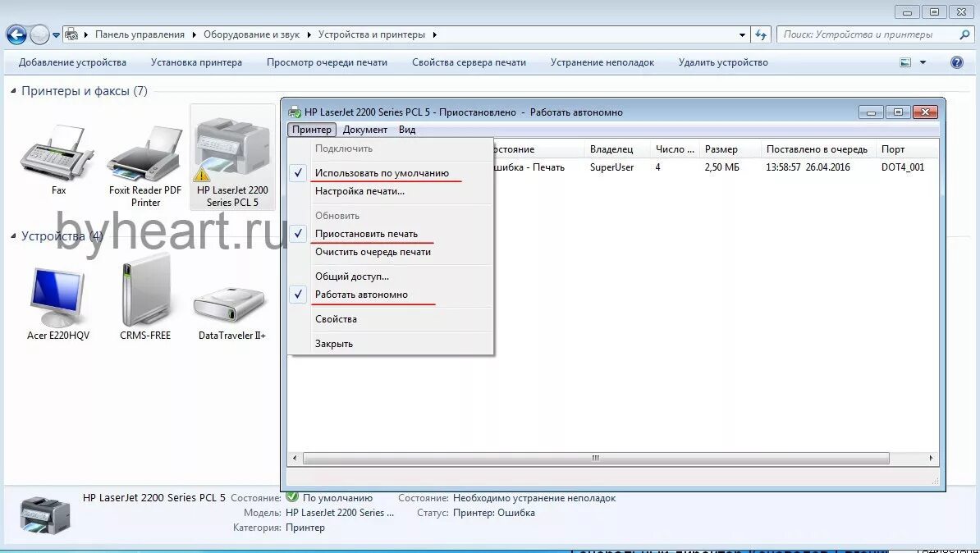Select the Acer E220HQV monitor icon

tap(58, 296)
